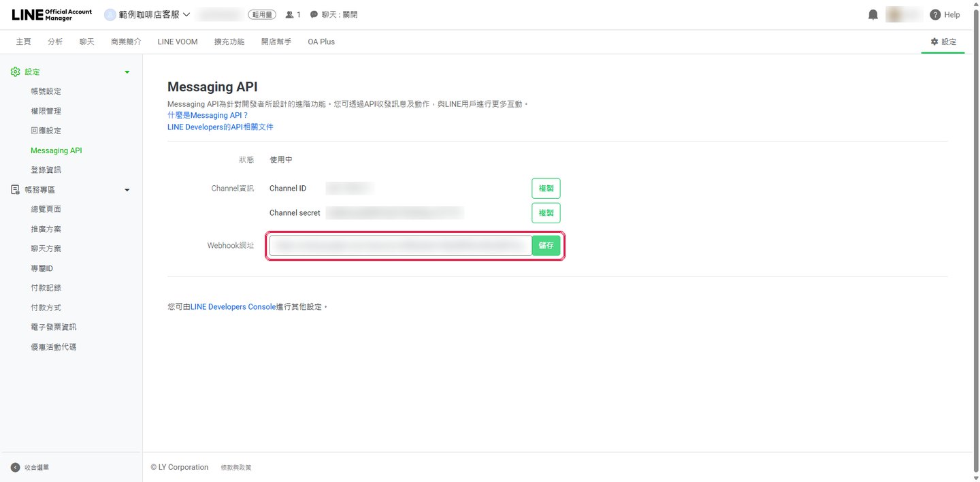This screenshot has width=980, height=482.
Task: Open 聊天方案 in the sidebar
Action: (46, 248)
